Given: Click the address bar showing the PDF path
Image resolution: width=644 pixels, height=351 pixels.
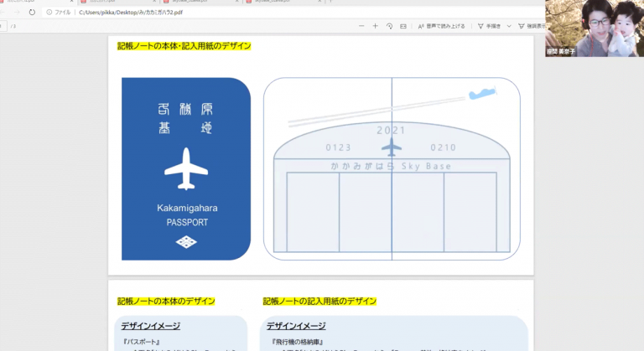Looking at the screenshot, I should point(131,13).
